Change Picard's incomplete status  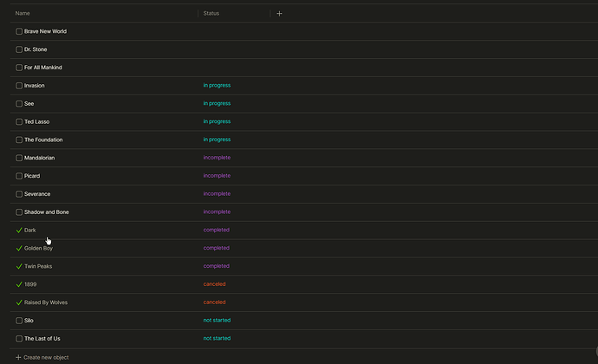pyautogui.click(x=217, y=176)
